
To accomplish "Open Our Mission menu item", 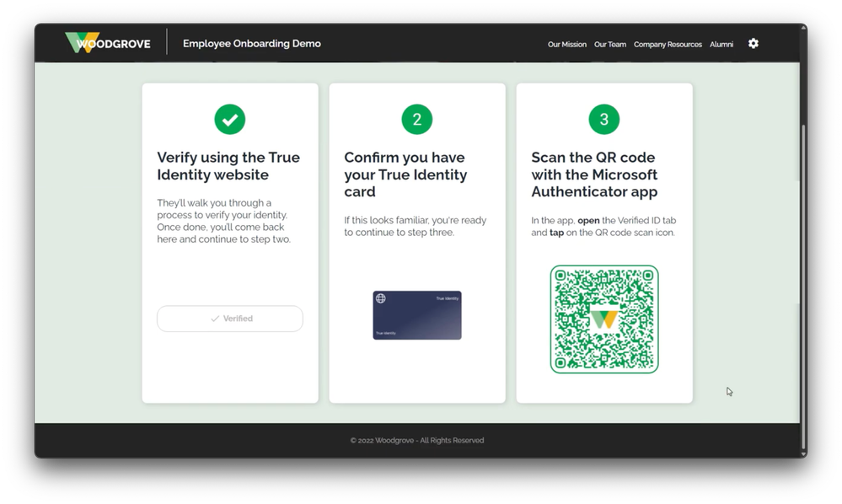I will pyautogui.click(x=567, y=45).
